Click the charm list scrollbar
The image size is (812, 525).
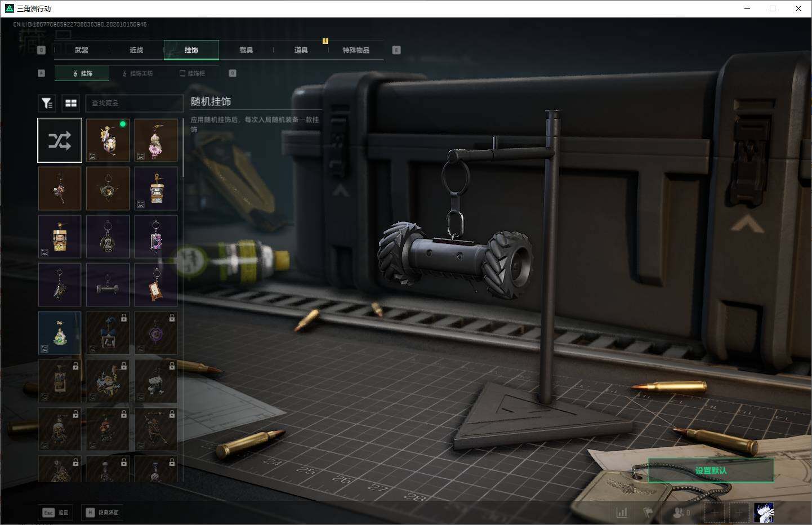tap(182, 148)
